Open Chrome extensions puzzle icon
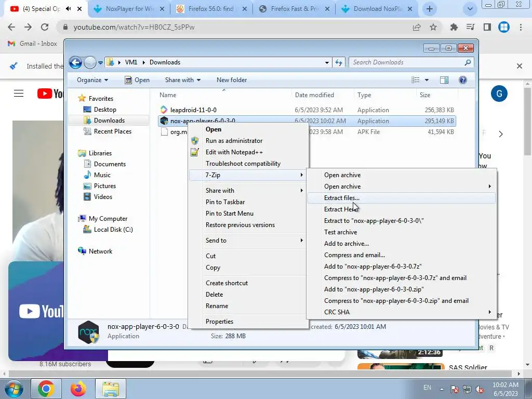 [454, 27]
